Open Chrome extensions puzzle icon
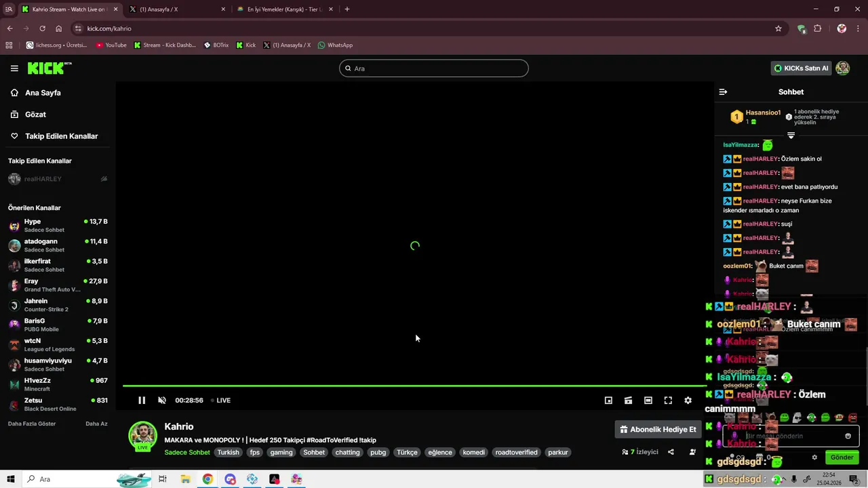The image size is (868, 488). pyautogui.click(x=817, y=28)
